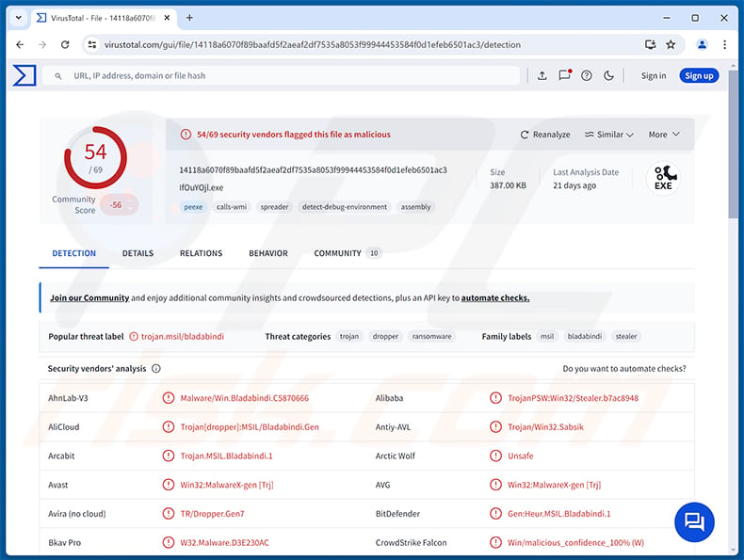Open the Chrome three-dot menu

pyautogui.click(x=724, y=44)
